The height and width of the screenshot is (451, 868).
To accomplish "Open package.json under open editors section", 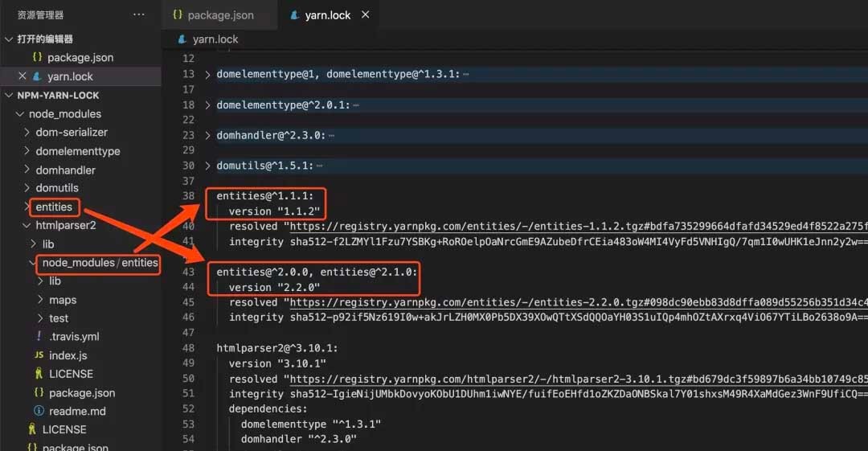I will click(80, 58).
